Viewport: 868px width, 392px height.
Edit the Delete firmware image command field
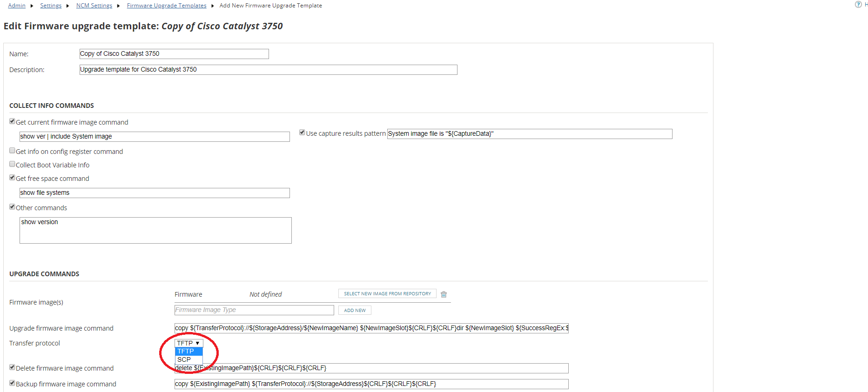pos(371,368)
